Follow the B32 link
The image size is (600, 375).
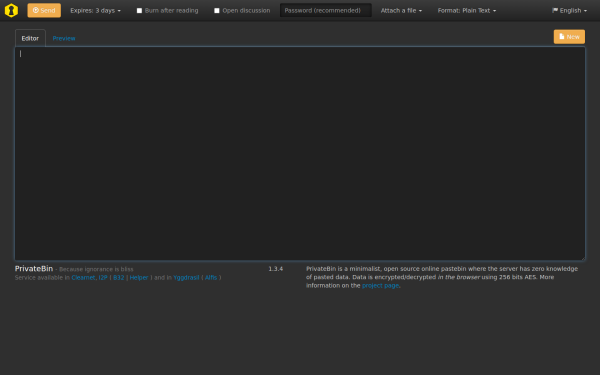point(119,278)
